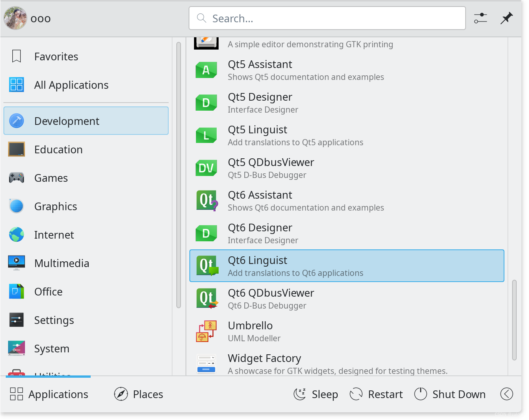Viewport: 529px width, 420px height.
Task: Click the Education blackboard icon
Action: click(17, 149)
